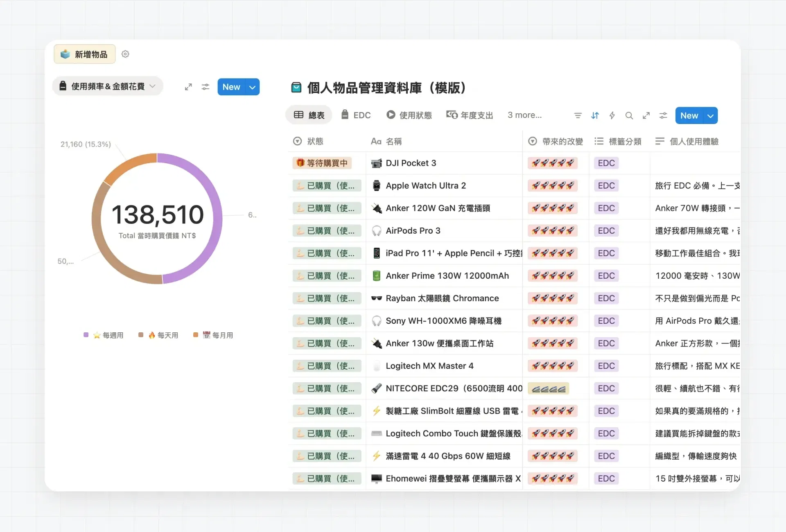Open the sort arrows icon
The image size is (786, 532).
[x=595, y=115]
